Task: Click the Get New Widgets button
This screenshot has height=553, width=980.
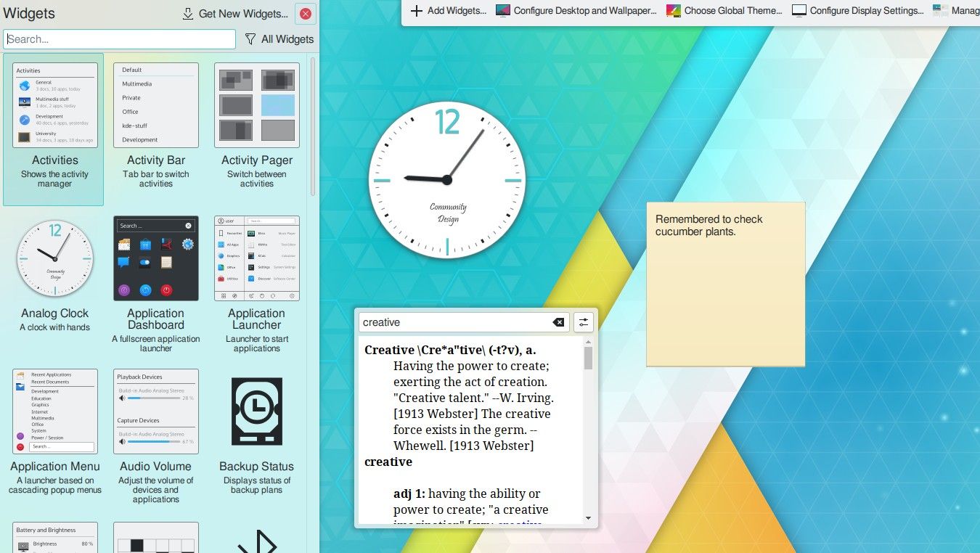Action: click(234, 14)
